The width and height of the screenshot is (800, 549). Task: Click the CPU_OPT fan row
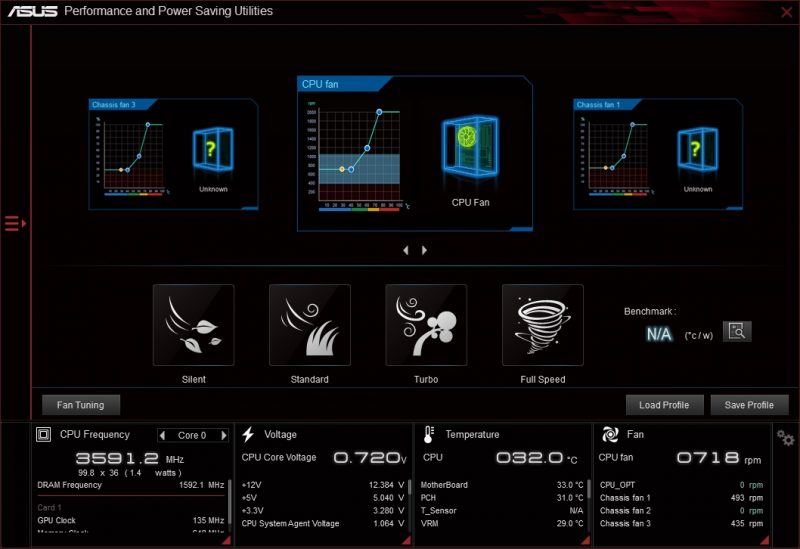(x=681, y=485)
